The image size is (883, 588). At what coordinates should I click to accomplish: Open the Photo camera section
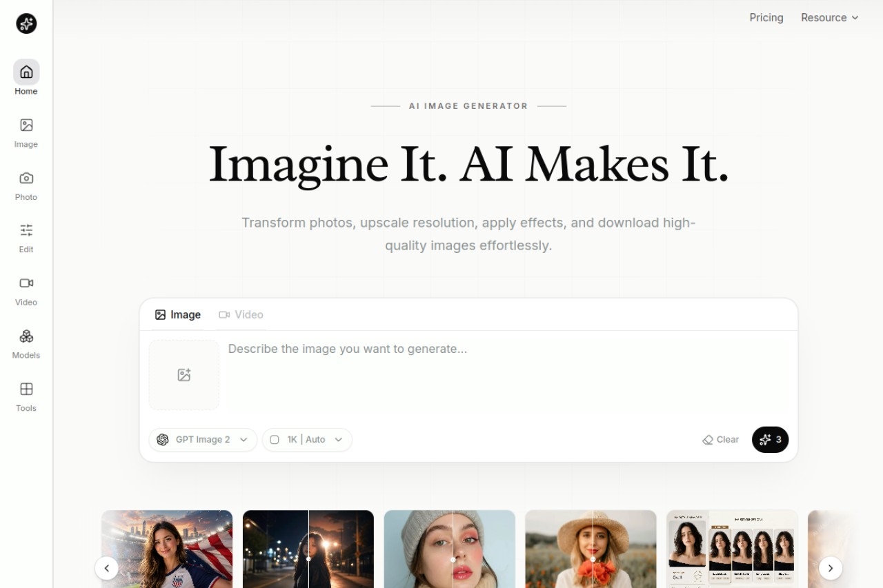pyautogui.click(x=26, y=186)
